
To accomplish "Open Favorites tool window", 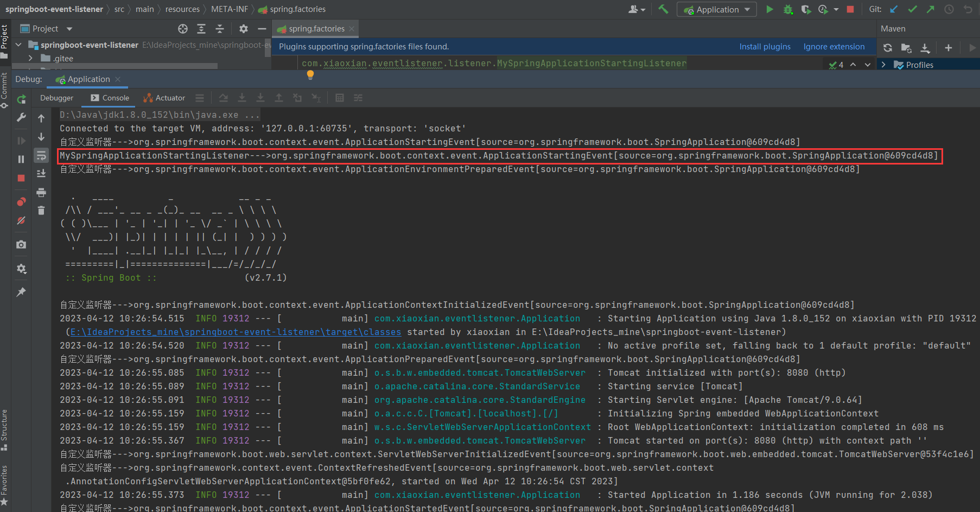I will click(x=4, y=484).
